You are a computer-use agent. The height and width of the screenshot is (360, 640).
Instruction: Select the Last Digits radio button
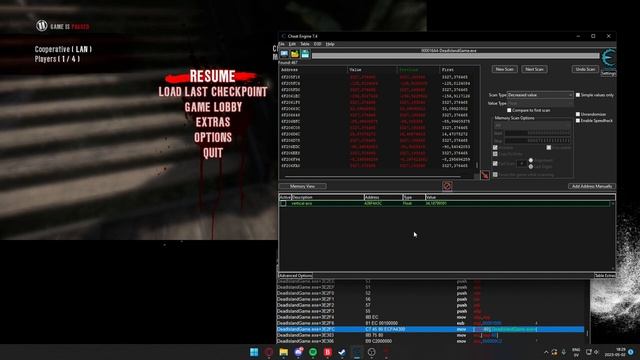(531, 167)
